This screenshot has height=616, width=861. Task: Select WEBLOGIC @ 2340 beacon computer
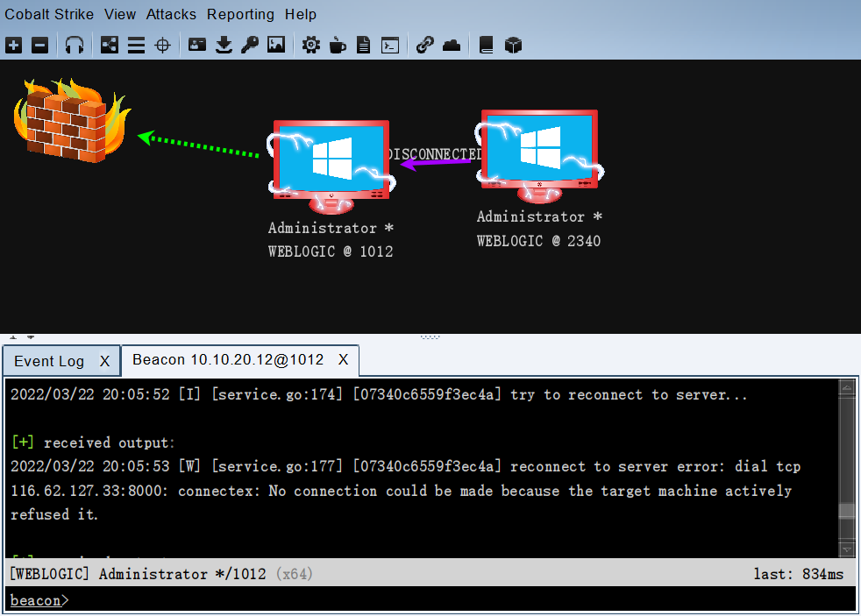tap(539, 155)
